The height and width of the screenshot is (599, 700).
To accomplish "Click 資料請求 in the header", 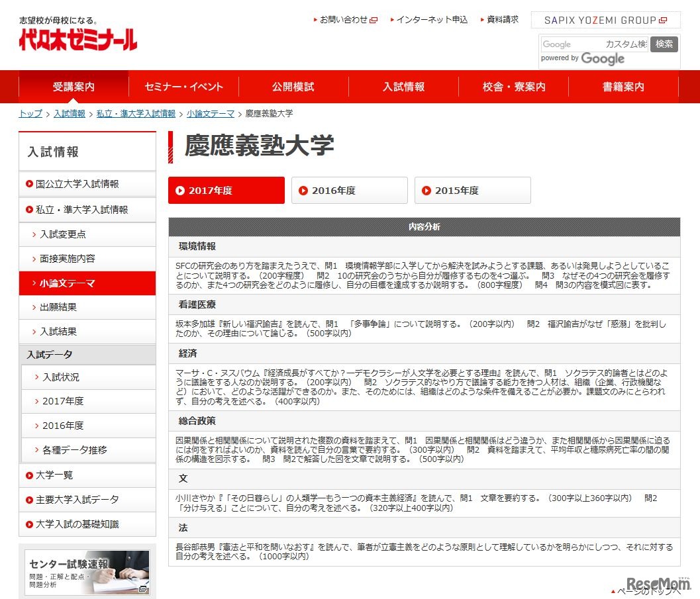I will pos(502,20).
